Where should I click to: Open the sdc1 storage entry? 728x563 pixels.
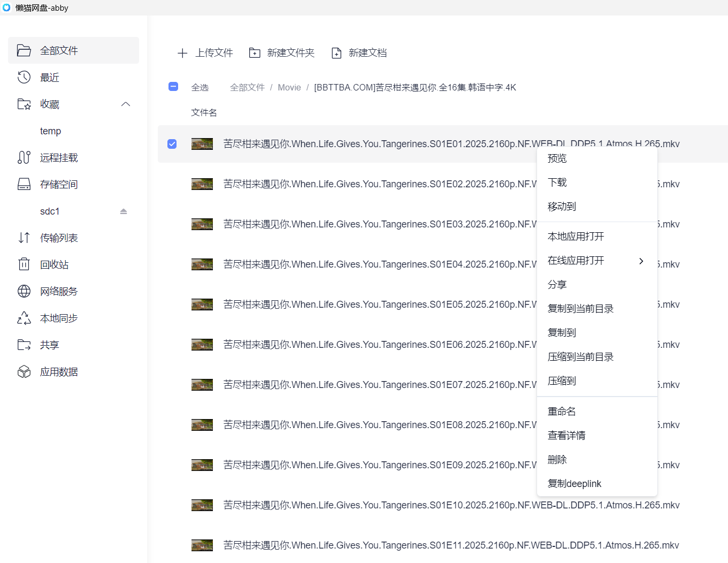click(x=50, y=211)
